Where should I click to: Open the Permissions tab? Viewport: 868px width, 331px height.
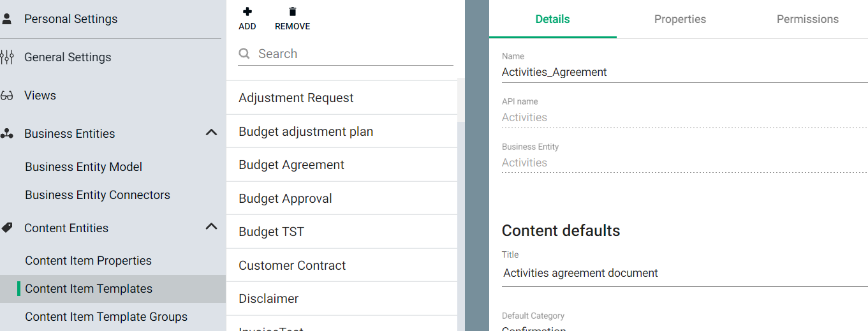(807, 19)
